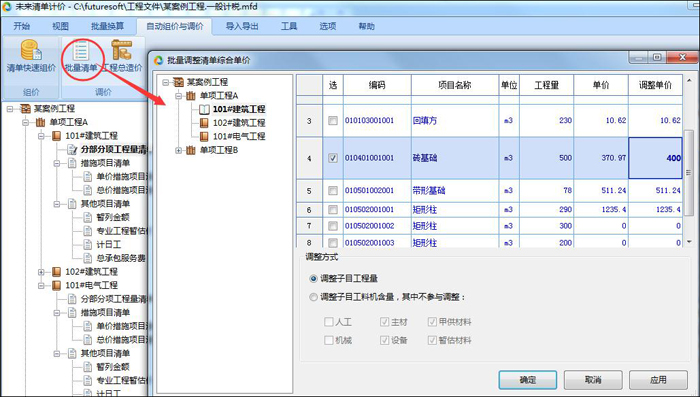
Task: Select 调整子目工程量 radio option
Action: point(313,279)
